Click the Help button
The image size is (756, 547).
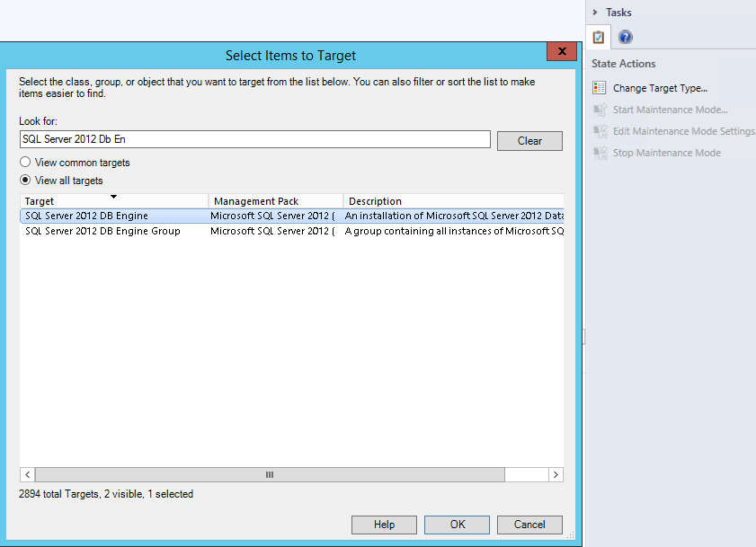[x=384, y=525]
